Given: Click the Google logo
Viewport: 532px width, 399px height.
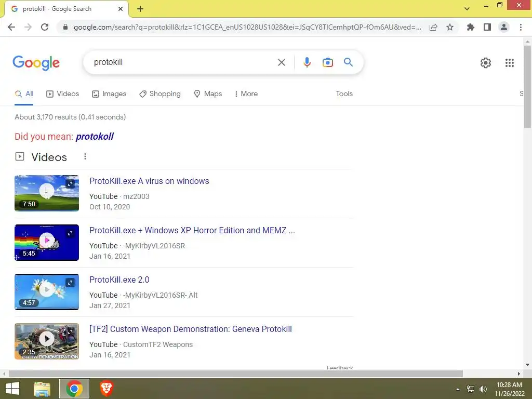Looking at the screenshot, I should click(36, 63).
